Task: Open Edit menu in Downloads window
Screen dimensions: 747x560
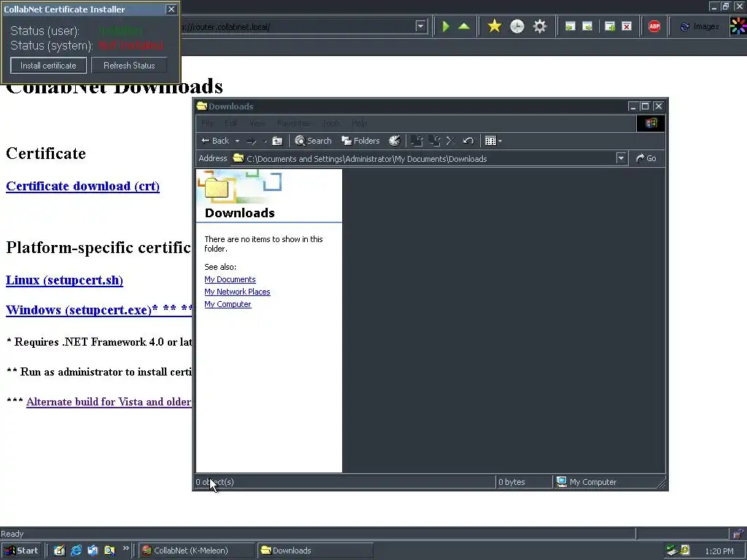Action: tap(231, 123)
